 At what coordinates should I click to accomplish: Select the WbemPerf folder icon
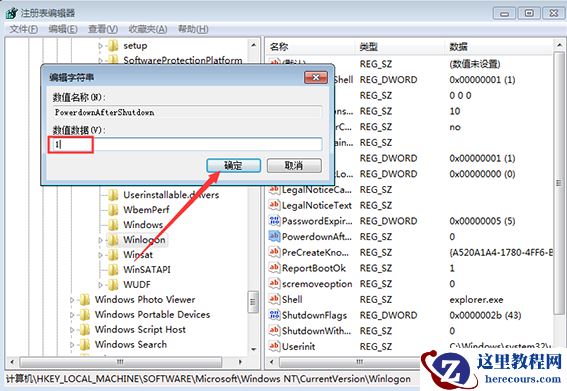(x=113, y=210)
